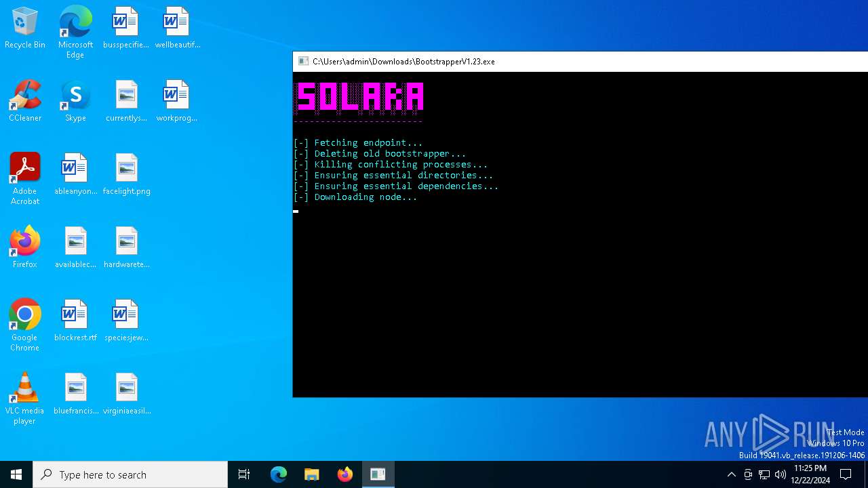
Task: Click the 'Fetching endpoint...' console line
Action: [x=357, y=142]
